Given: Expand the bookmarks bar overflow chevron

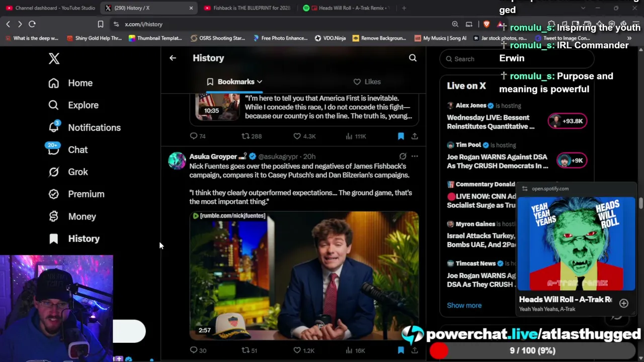Looking at the screenshot, I should [x=629, y=38].
